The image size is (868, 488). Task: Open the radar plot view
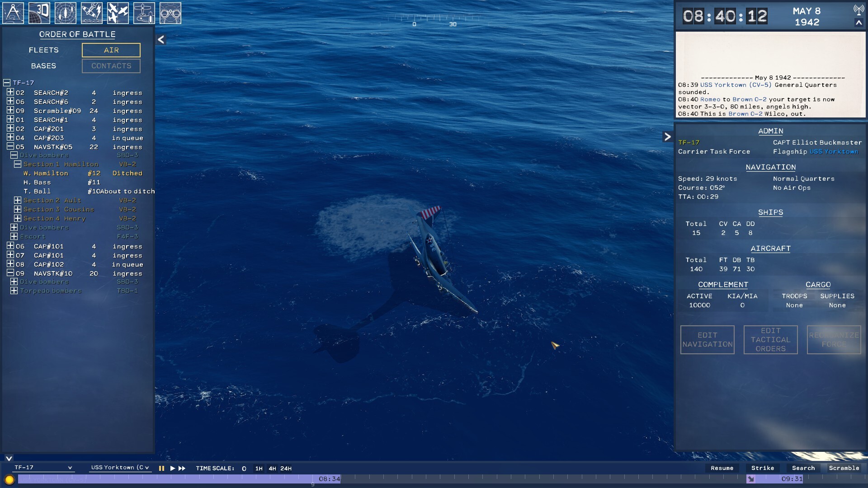point(66,13)
